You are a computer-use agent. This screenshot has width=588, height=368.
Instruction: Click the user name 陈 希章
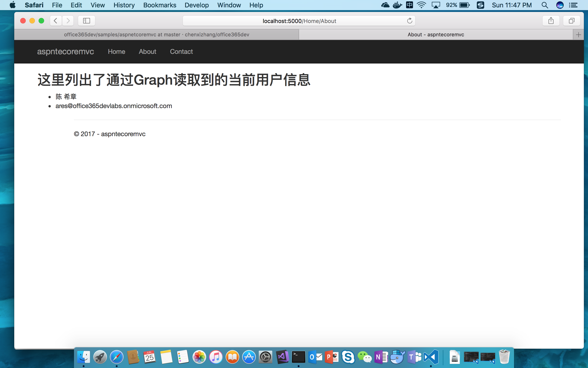(x=66, y=97)
